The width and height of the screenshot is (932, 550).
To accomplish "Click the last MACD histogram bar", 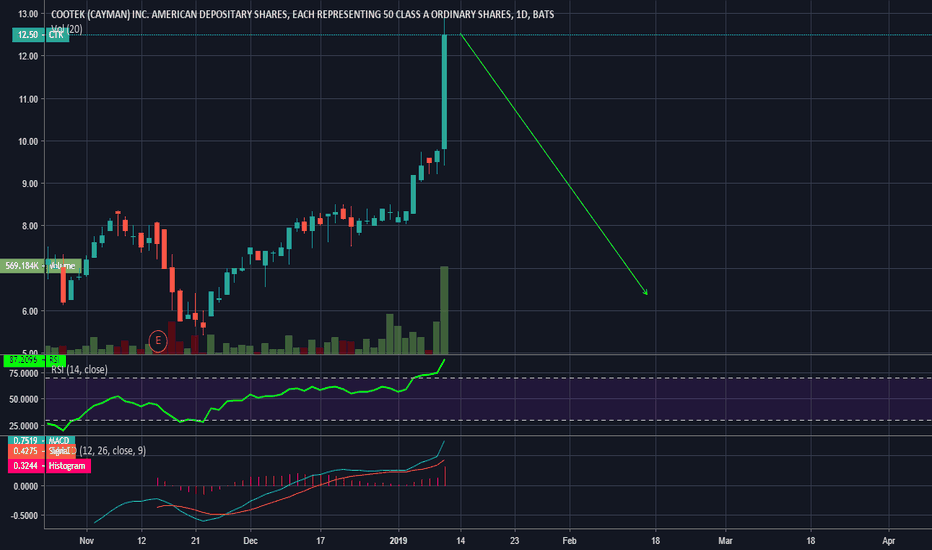I will tap(445, 476).
